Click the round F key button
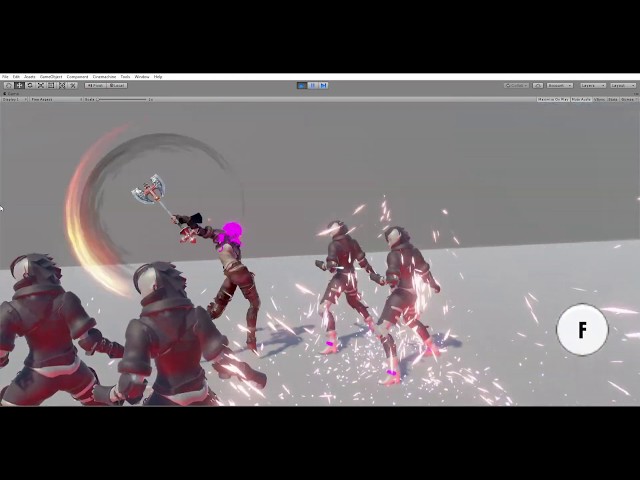This screenshot has height=480, width=640. tap(582, 330)
